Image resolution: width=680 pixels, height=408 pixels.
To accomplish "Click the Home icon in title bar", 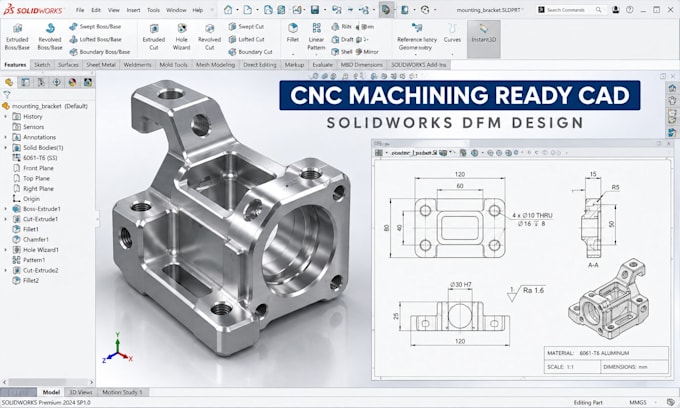I will pyautogui.click(x=228, y=10).
